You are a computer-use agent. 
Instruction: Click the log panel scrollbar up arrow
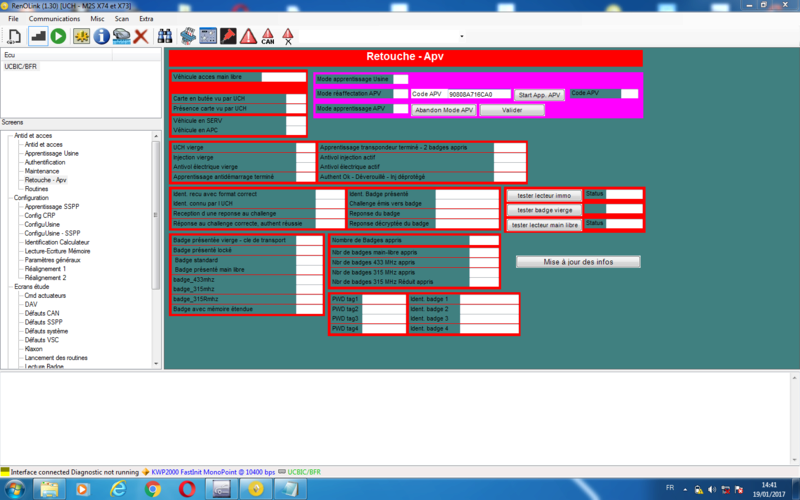coord(794,378)
